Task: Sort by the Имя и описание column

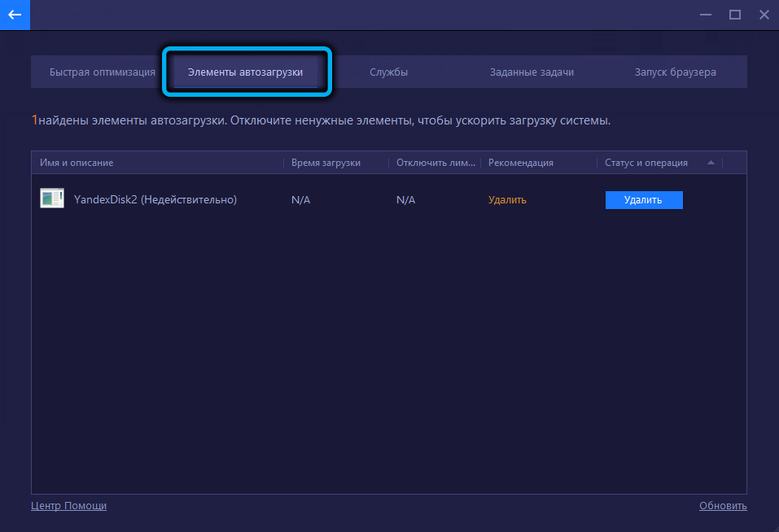Action: pos(77,163)
